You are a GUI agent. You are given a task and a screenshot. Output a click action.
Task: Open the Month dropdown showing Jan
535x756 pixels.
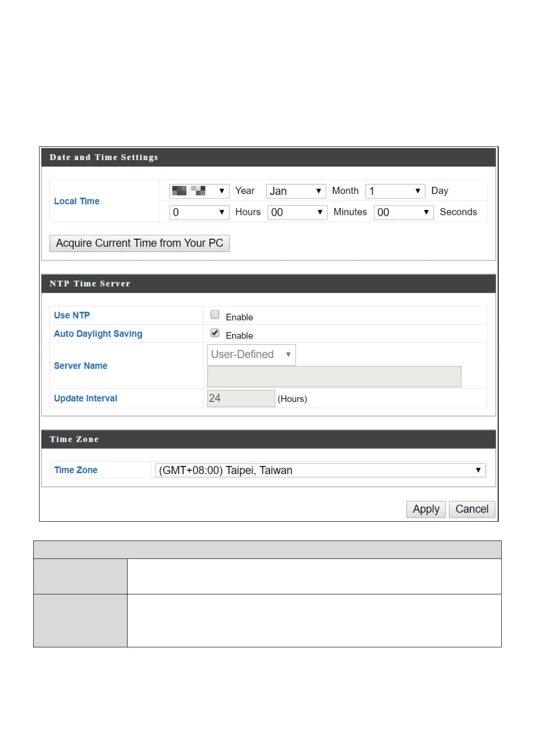[296, 191]
